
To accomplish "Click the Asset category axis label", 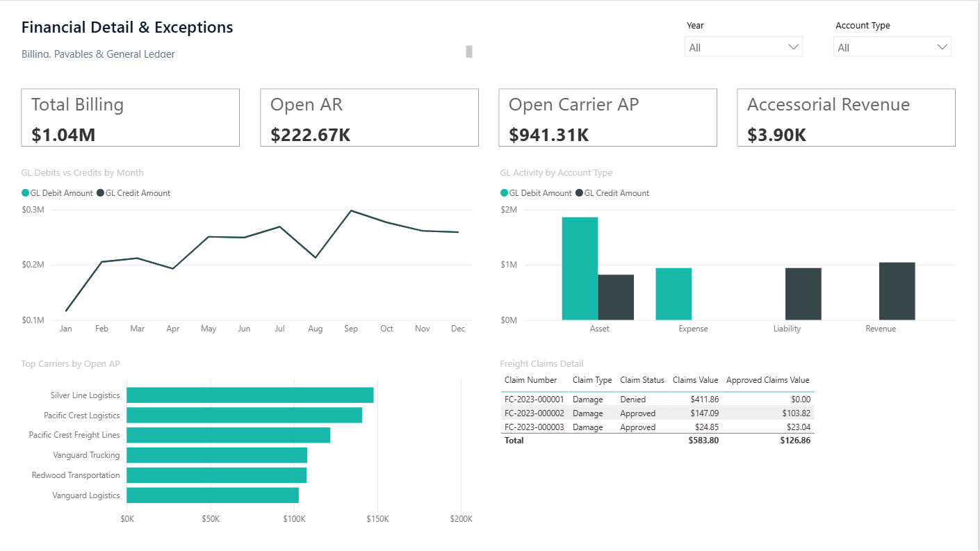I will (599, 329).
